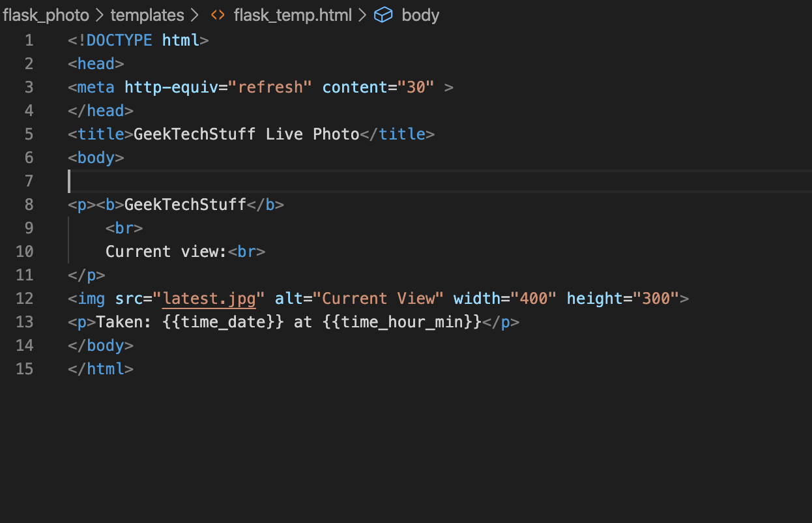
Task: Open breadcrumb chevron after templates
Action: pos(194,14)
